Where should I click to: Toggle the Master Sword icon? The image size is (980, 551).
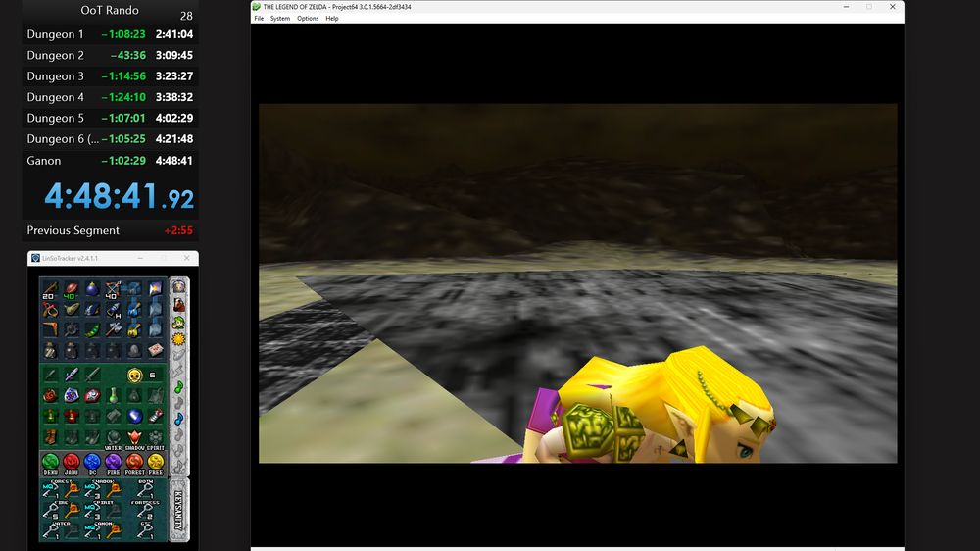[x=70, y=376]
